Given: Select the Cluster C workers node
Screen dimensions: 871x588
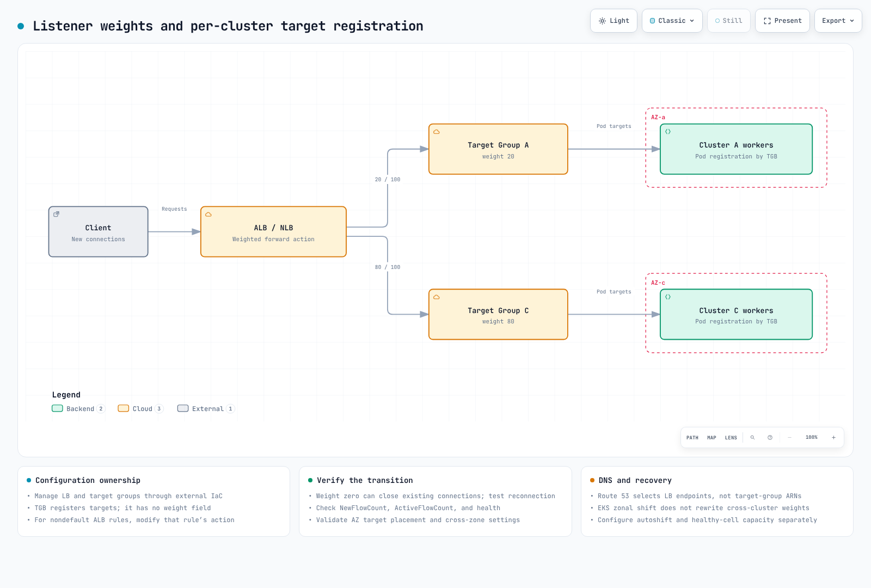Looking at the screenshot, I should (736, 315).
